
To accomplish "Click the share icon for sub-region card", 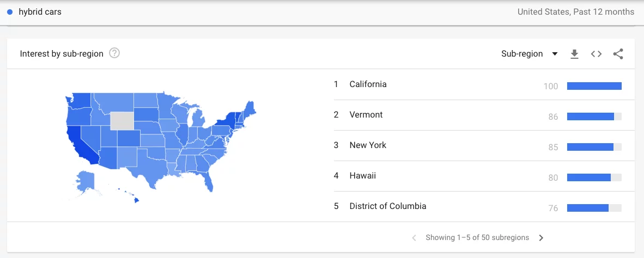I will tap(618, 54).
